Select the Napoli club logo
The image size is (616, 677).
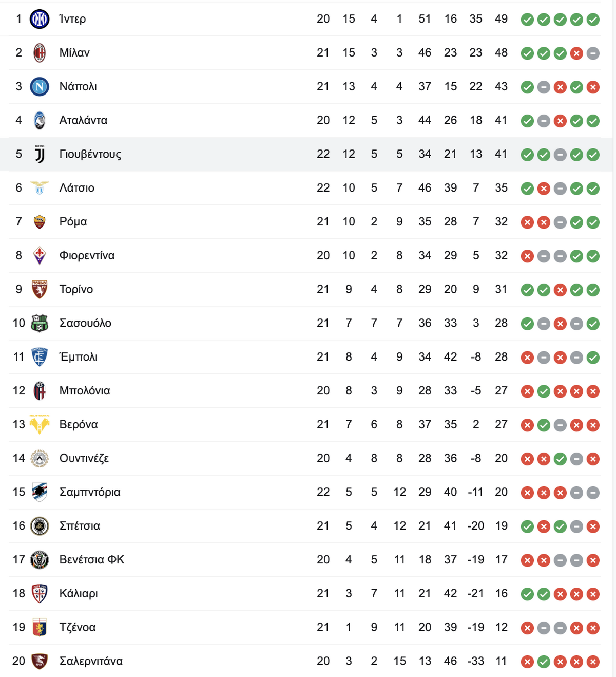tap(40, 87)
